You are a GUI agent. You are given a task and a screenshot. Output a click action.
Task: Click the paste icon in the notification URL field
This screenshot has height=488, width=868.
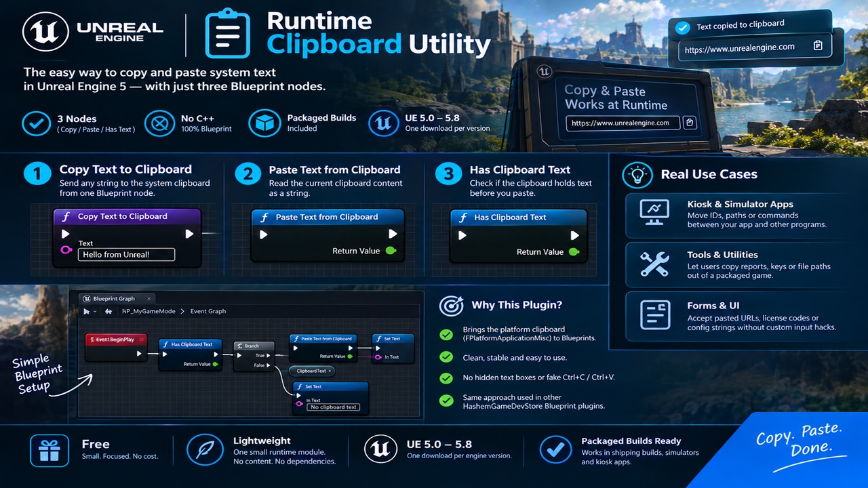(x=818, y=46)
